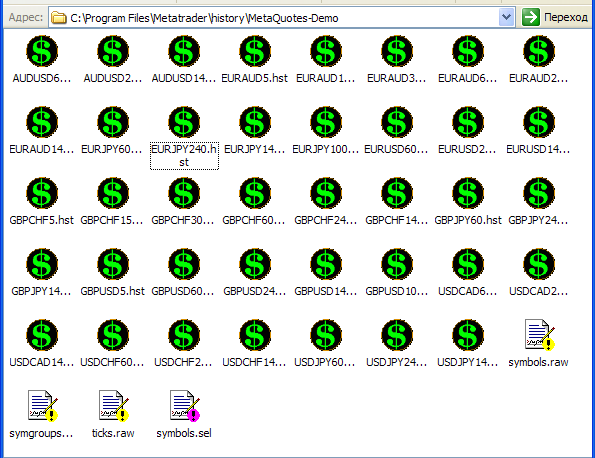The width and height of the screenshot is (595, 458).
Task: Select the file labeled USDCHF60...
Action: point(112,362)
